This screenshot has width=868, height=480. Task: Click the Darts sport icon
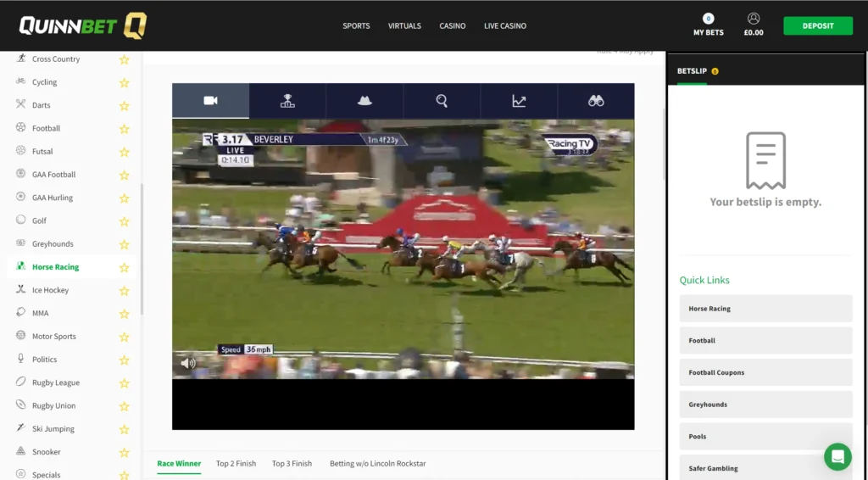(x=20, y=104)
